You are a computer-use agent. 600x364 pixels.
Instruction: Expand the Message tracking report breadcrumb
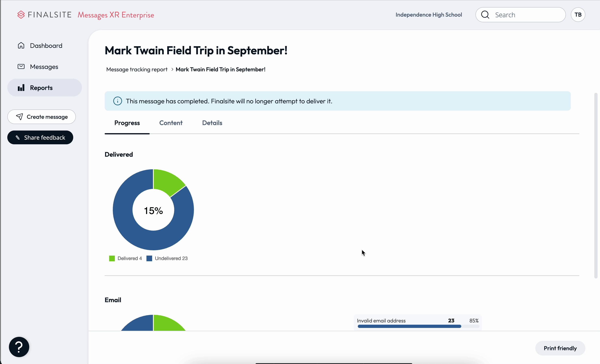[137, 69]
